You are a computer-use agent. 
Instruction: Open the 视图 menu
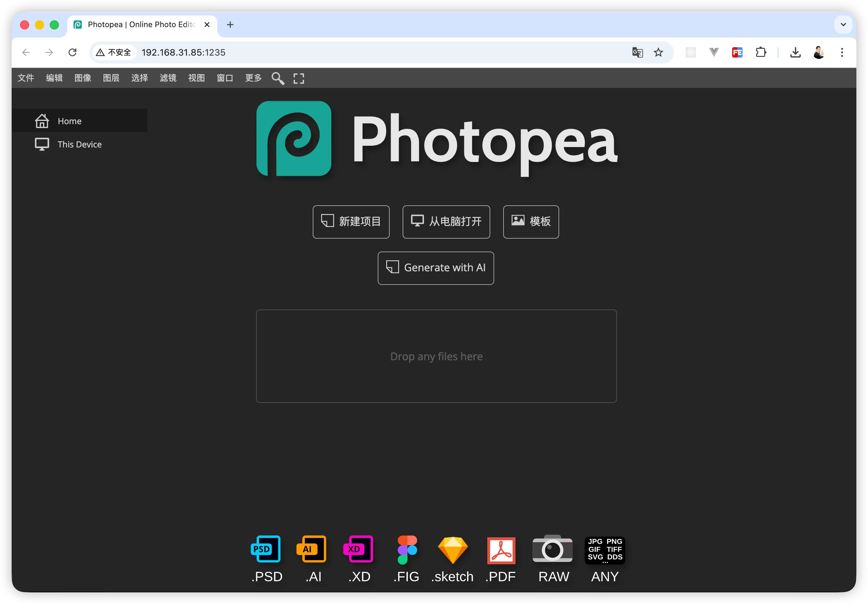197,78
